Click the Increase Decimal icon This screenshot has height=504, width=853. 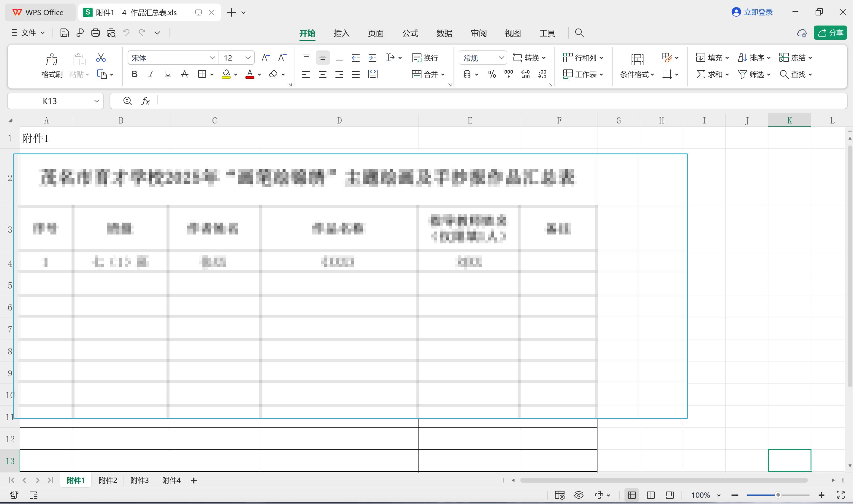[x=525, y=74]
